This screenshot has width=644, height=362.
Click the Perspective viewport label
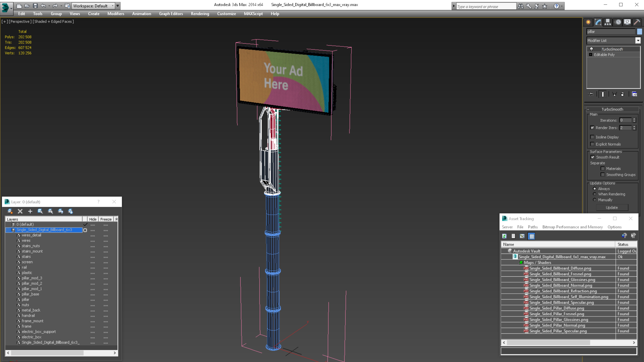tap(20, 21)
